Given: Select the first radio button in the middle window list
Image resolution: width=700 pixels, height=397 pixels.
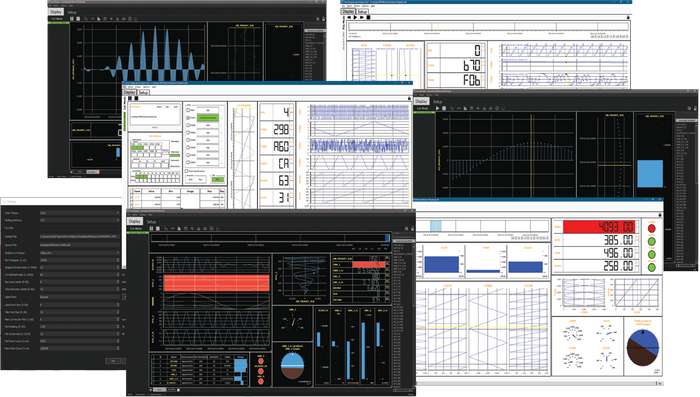Looking at the screenshot, I should click(188, 110).
